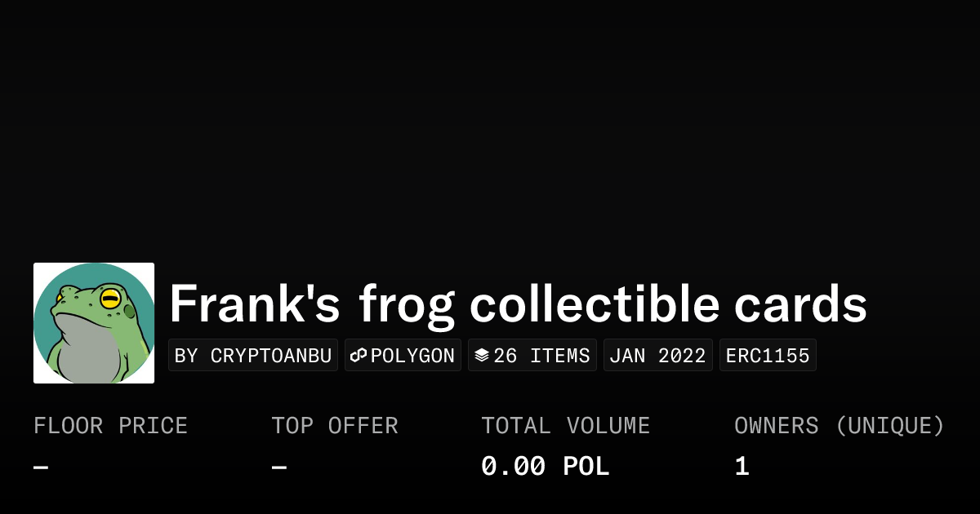This screenshot has width=980, height=514.
Task: Click the JAN 2022 creation date badge
Action: (x=658, y=356)
